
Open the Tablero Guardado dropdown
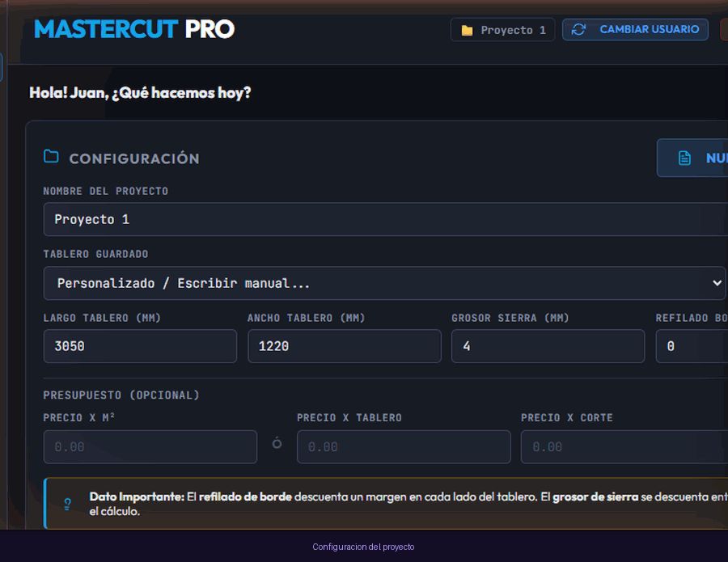tap(384, 283)
